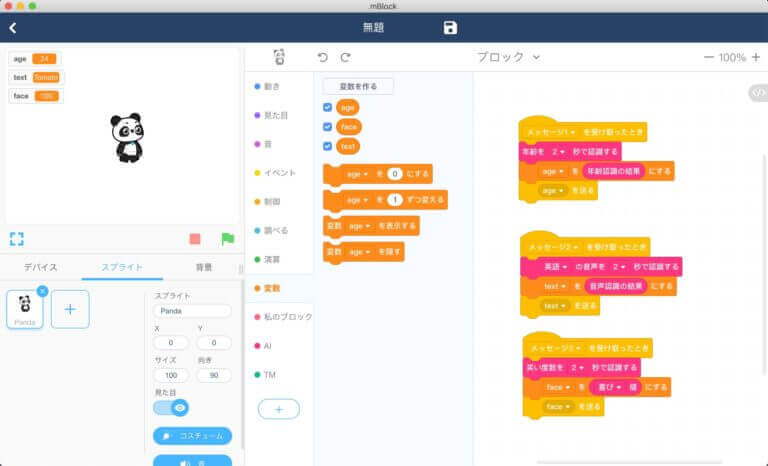Select the 制御 block category

click(267, 201)
